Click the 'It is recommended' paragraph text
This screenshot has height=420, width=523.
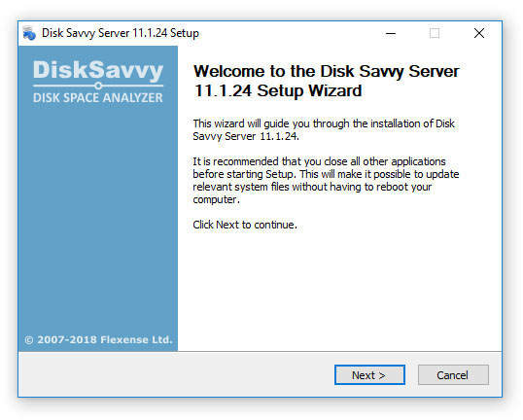(326, 181)
